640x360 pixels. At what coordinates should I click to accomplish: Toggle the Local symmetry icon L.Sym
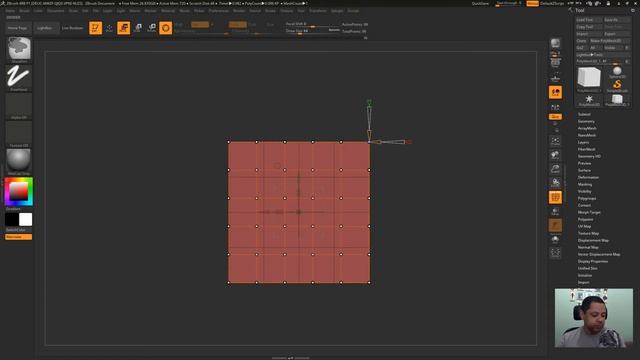pyautogui.click(x=555, y=108)
